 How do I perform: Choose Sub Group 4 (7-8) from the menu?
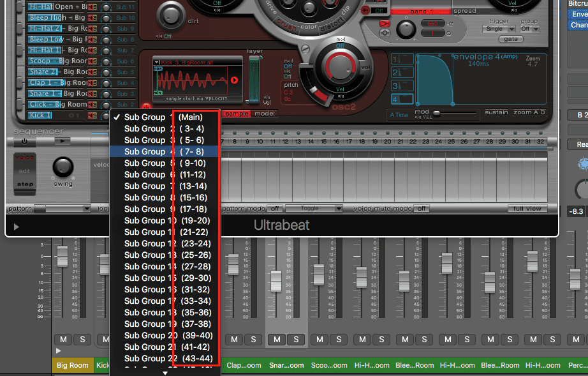pos(165,152)
